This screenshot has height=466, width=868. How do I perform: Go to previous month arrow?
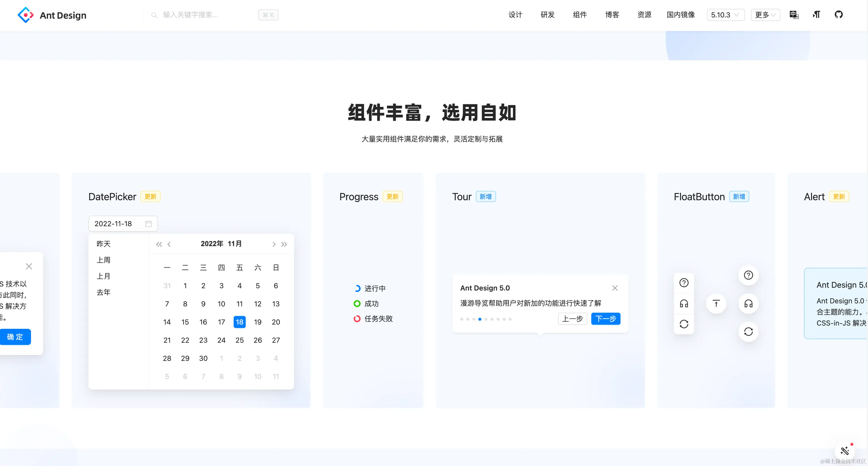click(169, 244)
